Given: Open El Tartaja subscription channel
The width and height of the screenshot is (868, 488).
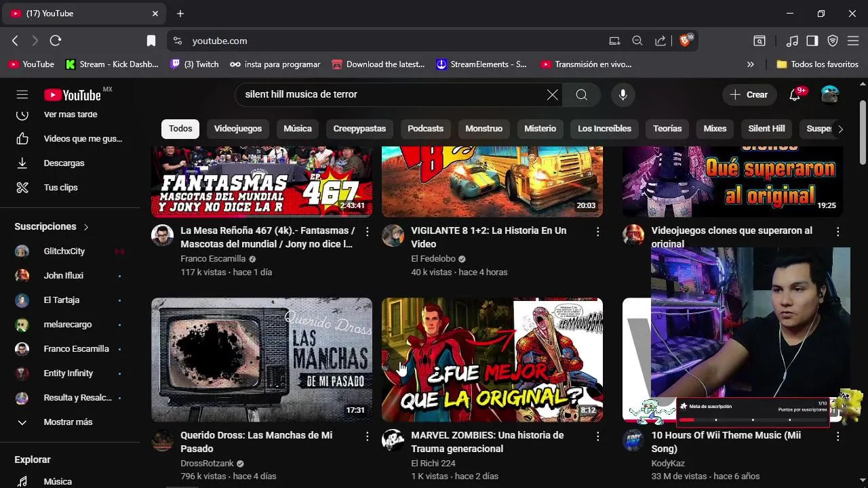Looking at the screenshot, I should (x=68, y=300).
